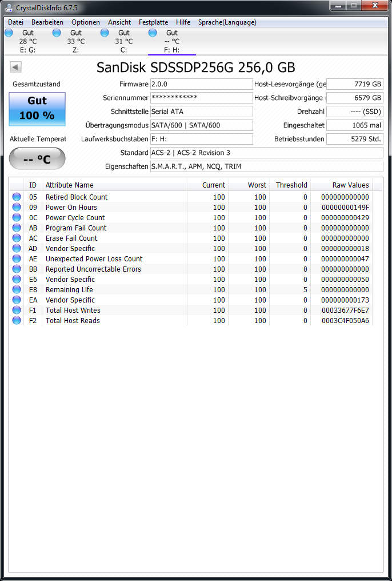The height and width of the screenshot is (581, 392).
Task: Click the Laufwerksbuchstaben field F: H:
Action: click(201, 139)
